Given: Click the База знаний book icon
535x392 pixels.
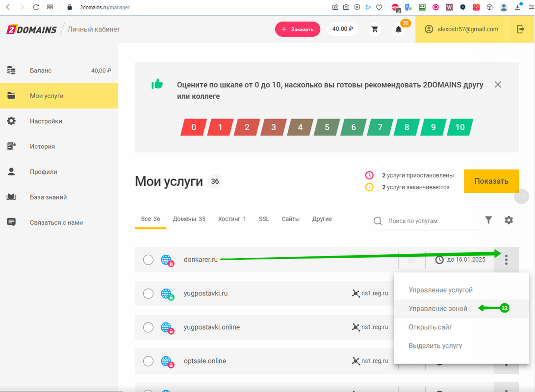Looking at the screenshot, I should click(11, 197).
